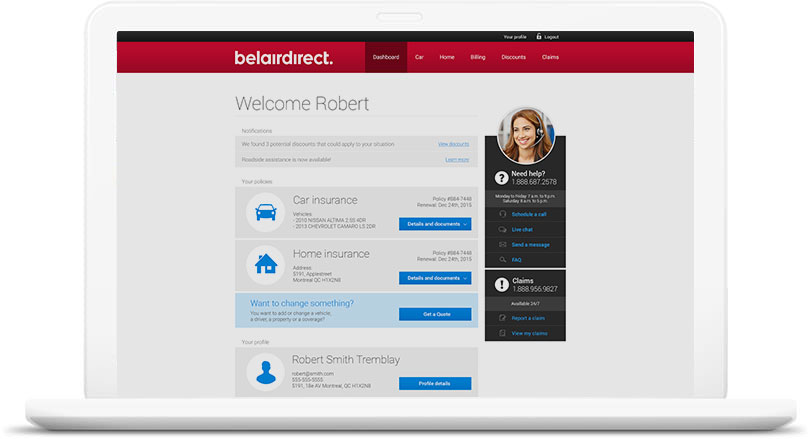Image resolution: width=810 pixels, height=439 pixels.
Task: Click the question mark Need help icon
Action: click(501, 178)
